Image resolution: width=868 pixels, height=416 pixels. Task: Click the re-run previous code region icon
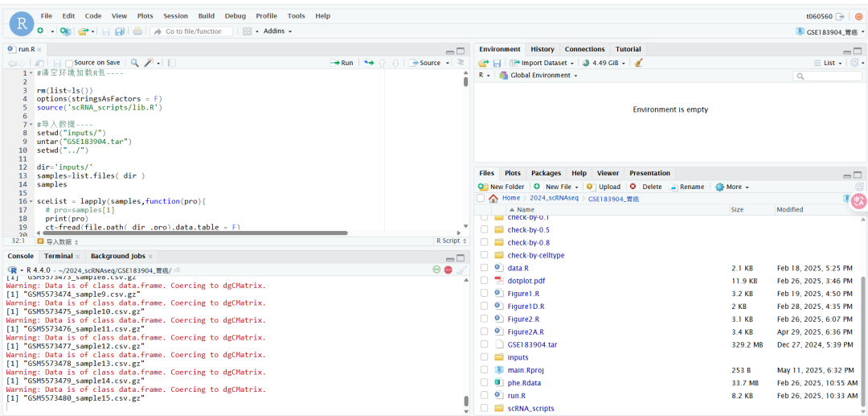coord(368,63)
